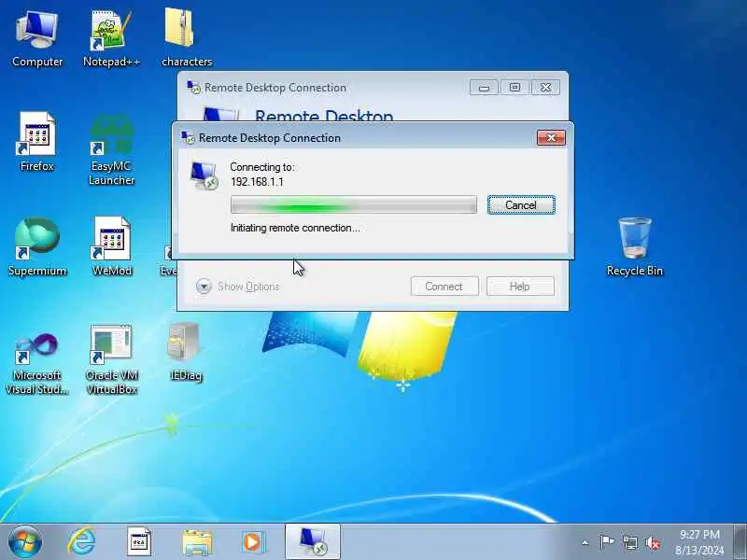747x560 pixels.
Task: Start EasyMC Launcher shortcut
Action: click(111, 148)
